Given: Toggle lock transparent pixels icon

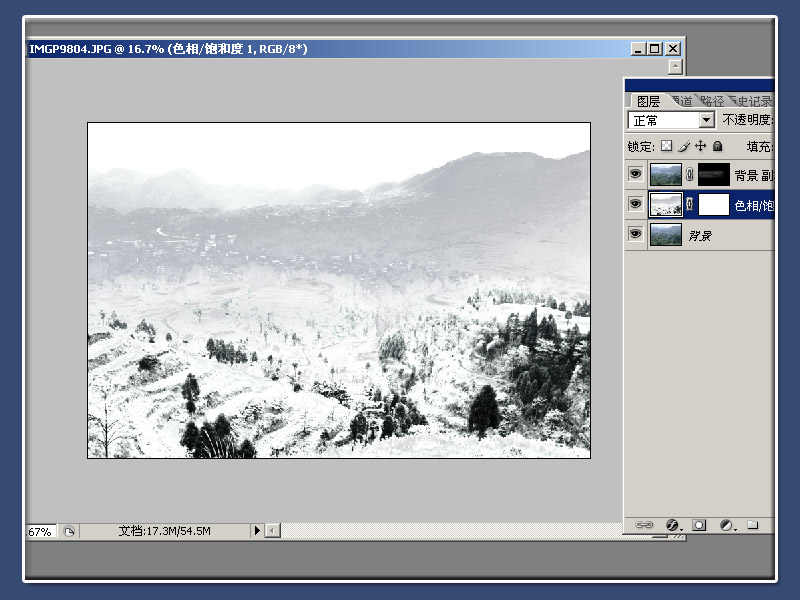Looking at the screenshot, I should click(666, 146).
